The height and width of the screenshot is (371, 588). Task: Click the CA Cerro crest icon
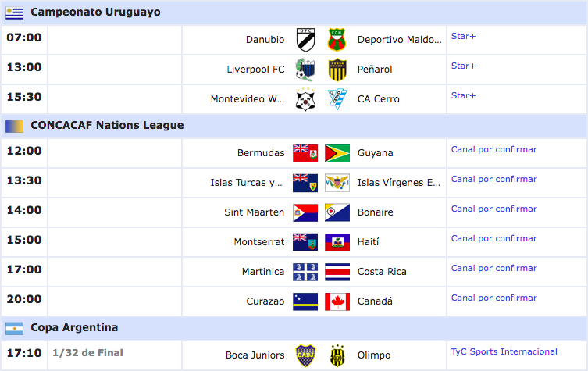(x=337, y=99)
